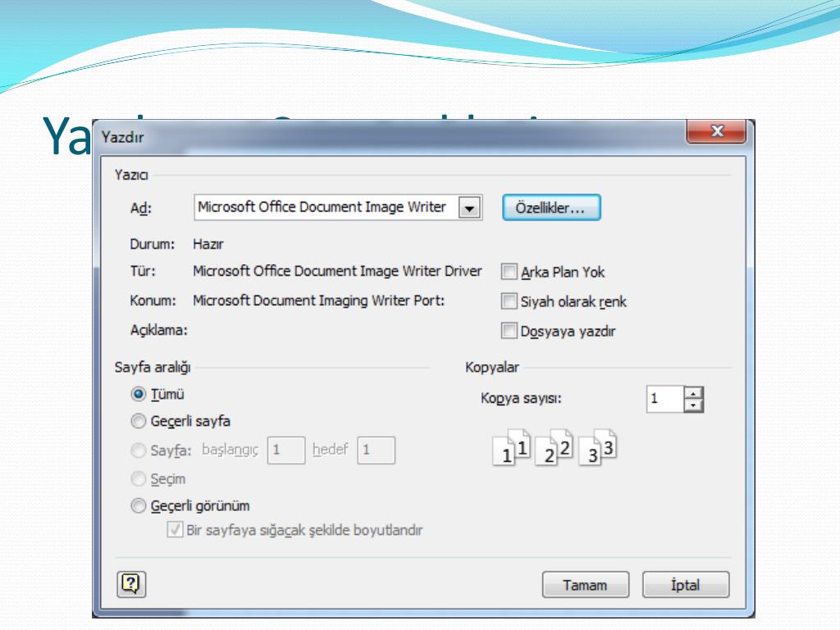Click Microsoft Office Document Image Writer Driver text
Viewport: 840px width, 630px height.
(x=337, y=271)
